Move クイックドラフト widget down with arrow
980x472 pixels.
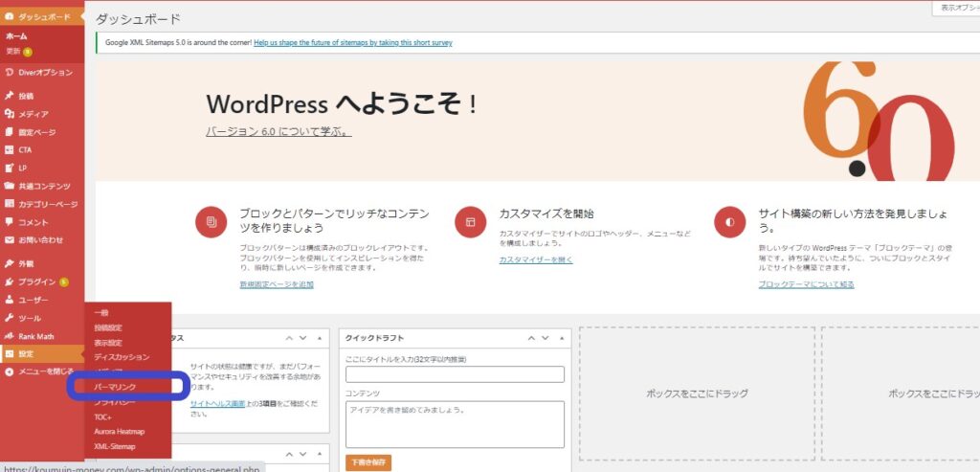(546, 338)
